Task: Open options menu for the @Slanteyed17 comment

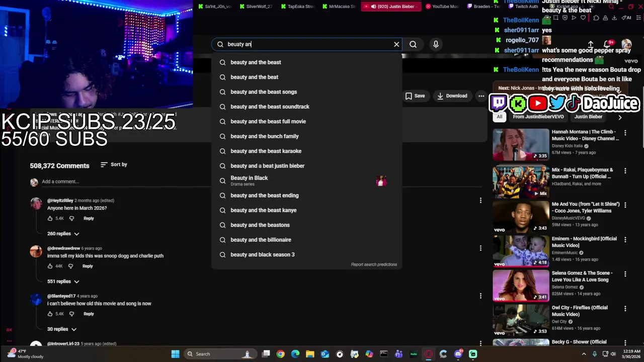Action: coord(480,296)
